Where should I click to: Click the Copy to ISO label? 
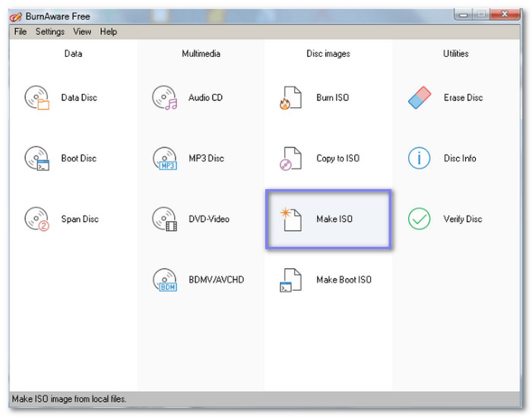(x=338, y=159)
